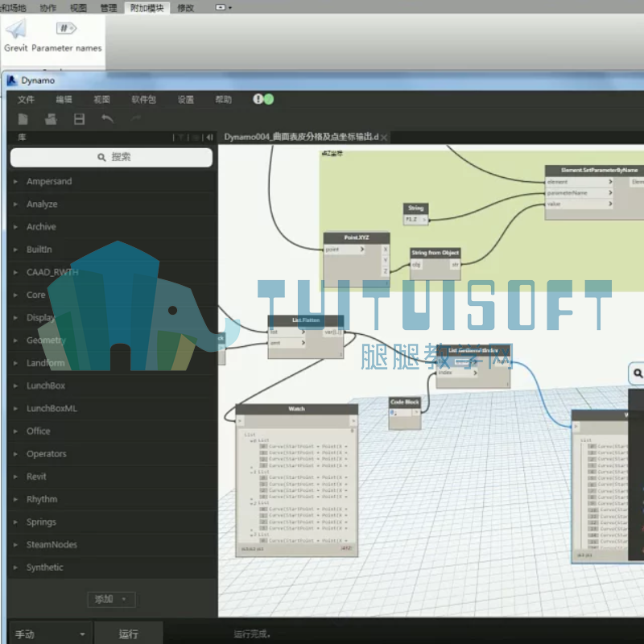Save the current Dynamo graph

[x=79, y=119]
